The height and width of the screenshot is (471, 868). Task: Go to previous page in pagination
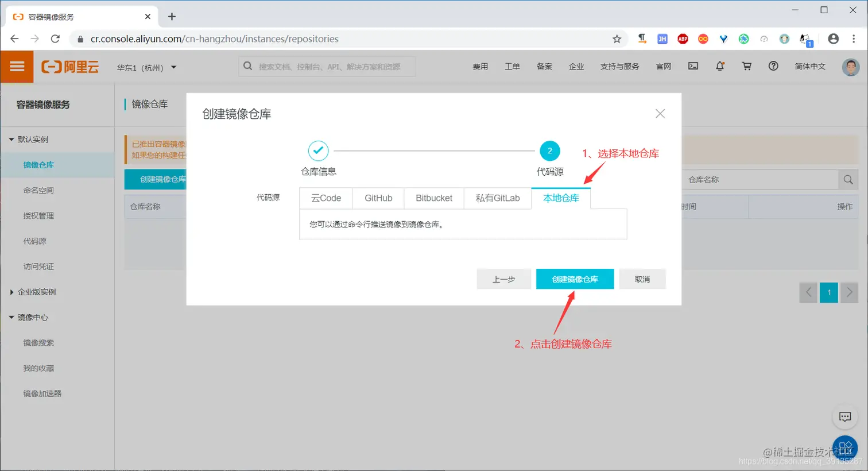[x=808, y=292]
